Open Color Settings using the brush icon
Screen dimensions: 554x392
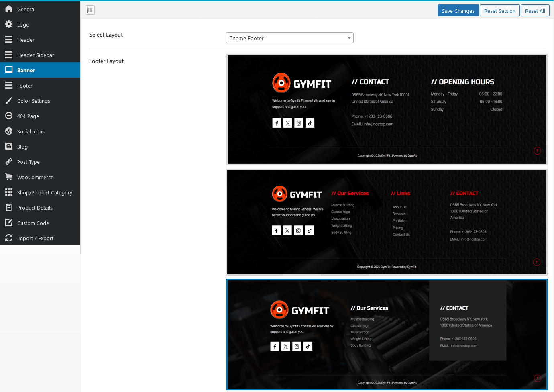(9, 101)
